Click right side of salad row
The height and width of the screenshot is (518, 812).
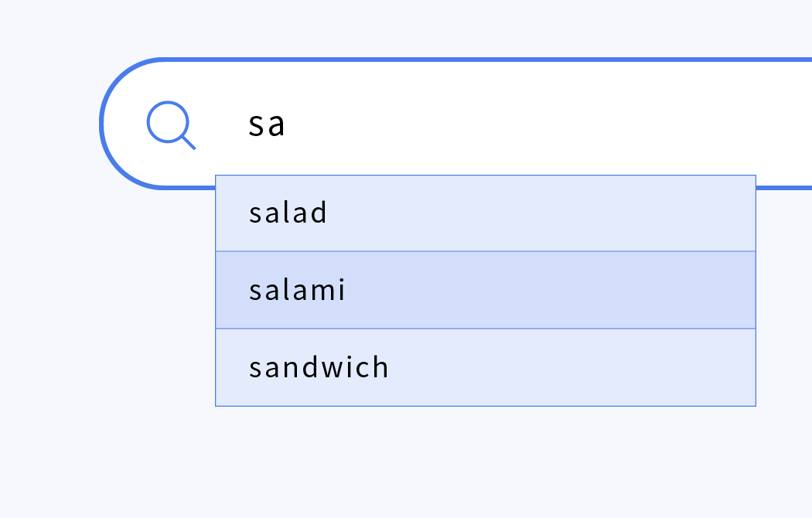(x=674, y=213)
